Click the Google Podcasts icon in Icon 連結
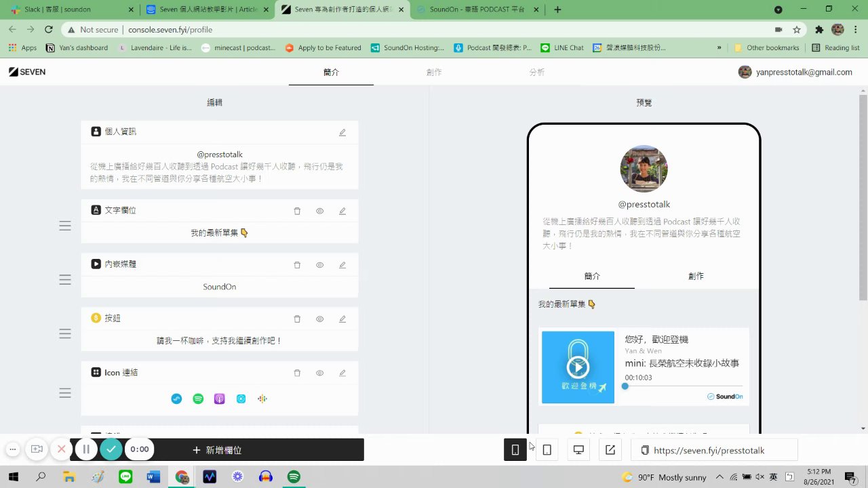This screenshot has width=868, height=488. (262, 399)
